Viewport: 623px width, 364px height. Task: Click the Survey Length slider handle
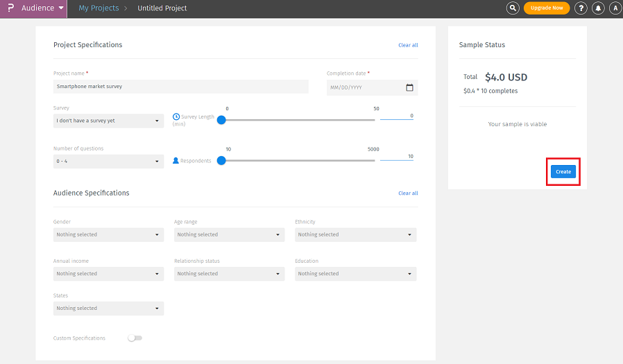pyautogui.click(x=221, y=120)
